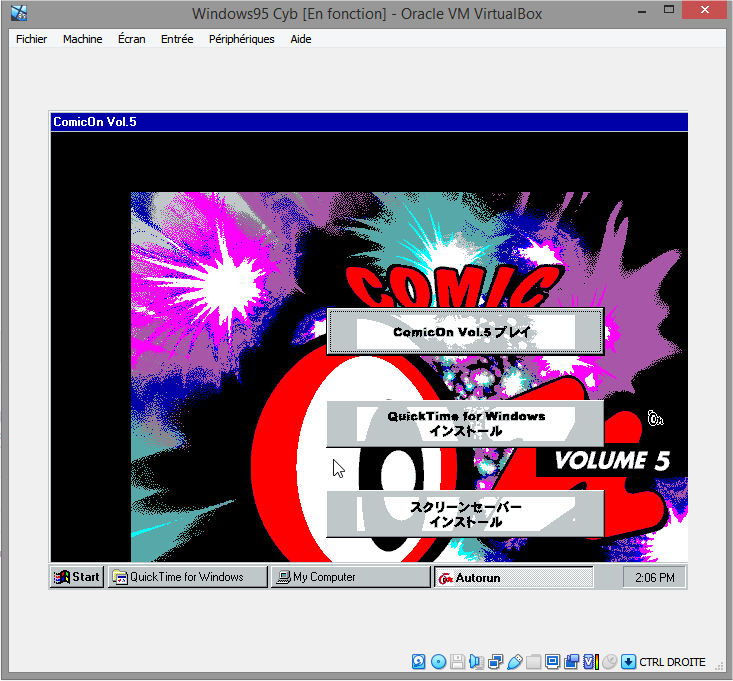Viewport: 733px width, 681px height.
Task: Click the mouse integration status icon
Action: point(610,662)
